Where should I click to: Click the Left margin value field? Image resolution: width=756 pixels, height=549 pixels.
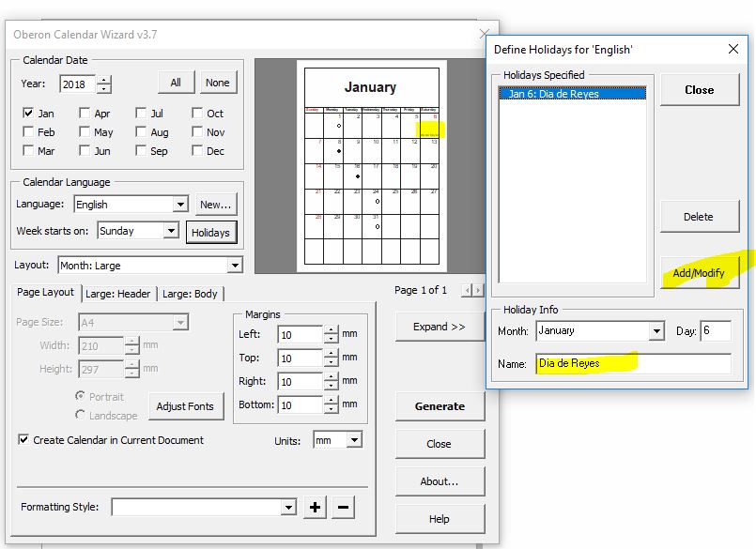click(x=300, y=334)
